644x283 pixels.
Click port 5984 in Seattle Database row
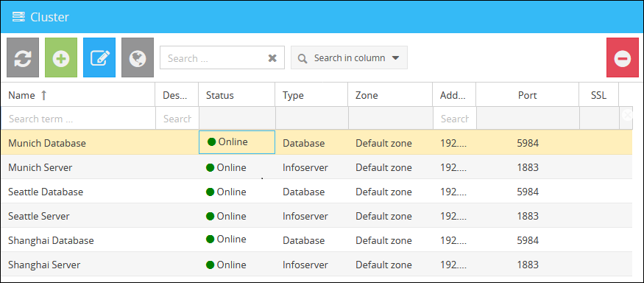point(528,192)
